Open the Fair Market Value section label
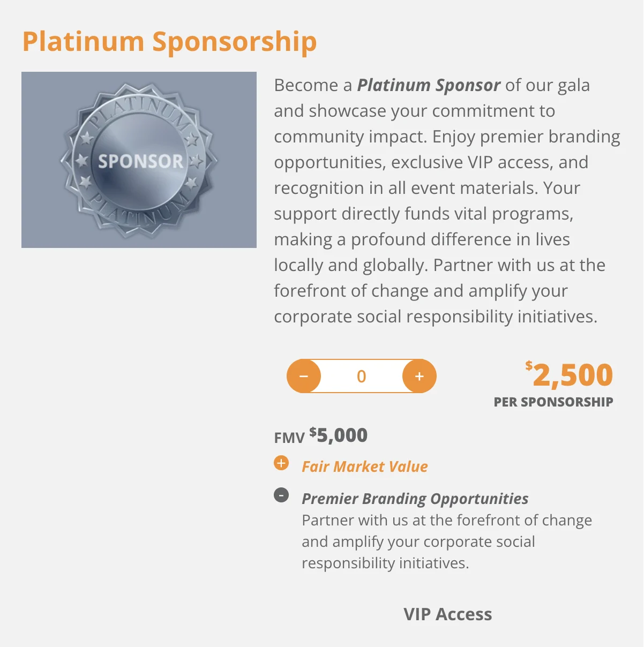Viewport: 644px width, 647px height. [365, 467]
